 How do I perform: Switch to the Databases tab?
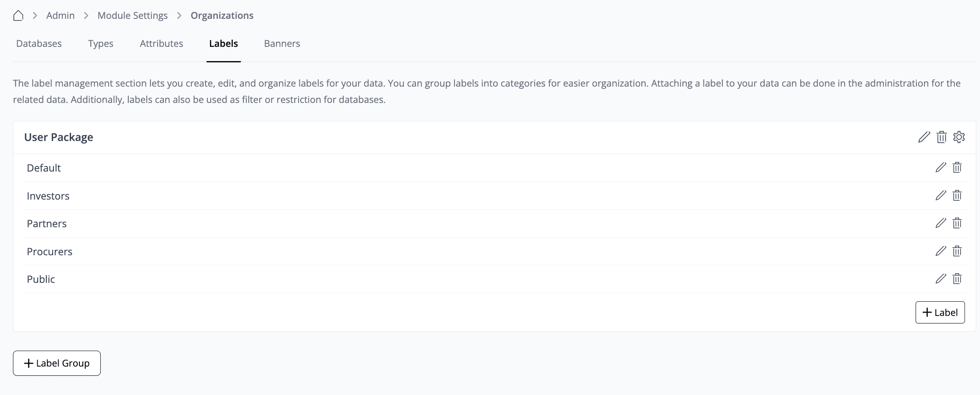[x=39, y=44]
